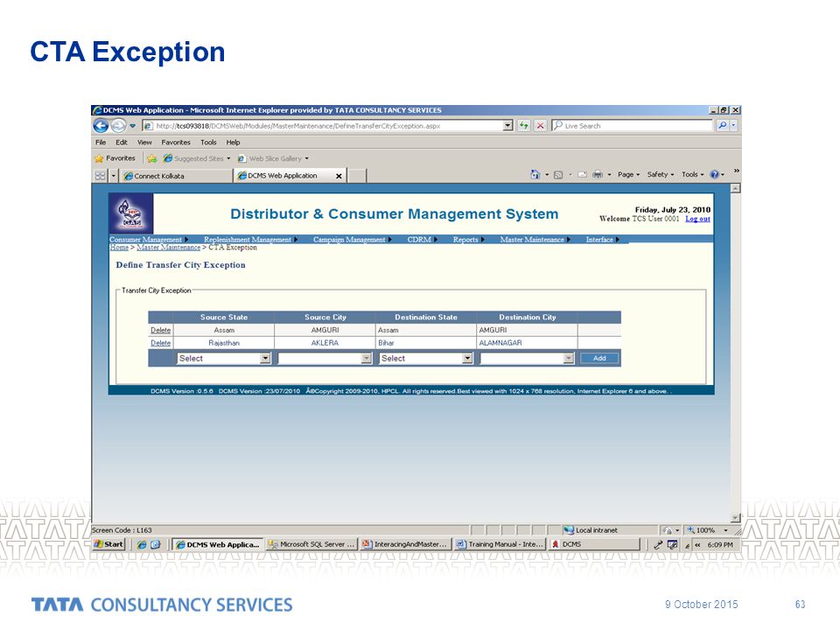Click the Print icon in command bar
The height and width of the screenshot is (630, 840).
[598, 175]
